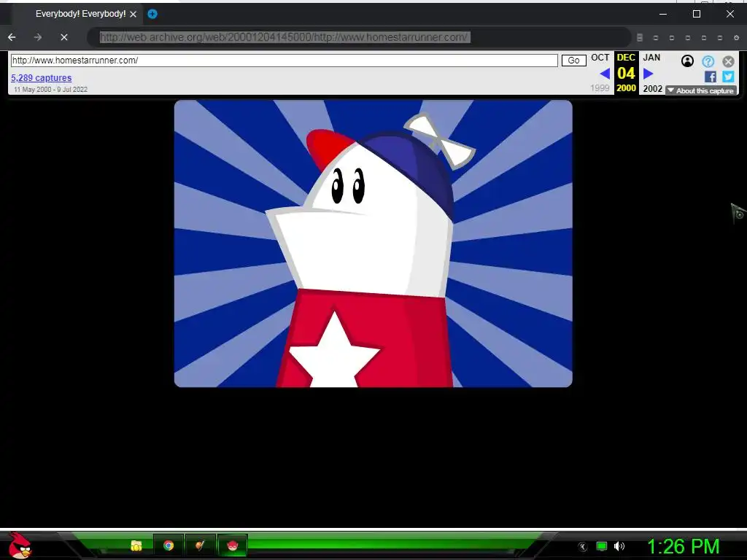
Task: Open Chrome from the taskbar
Action: click(169, 545)
